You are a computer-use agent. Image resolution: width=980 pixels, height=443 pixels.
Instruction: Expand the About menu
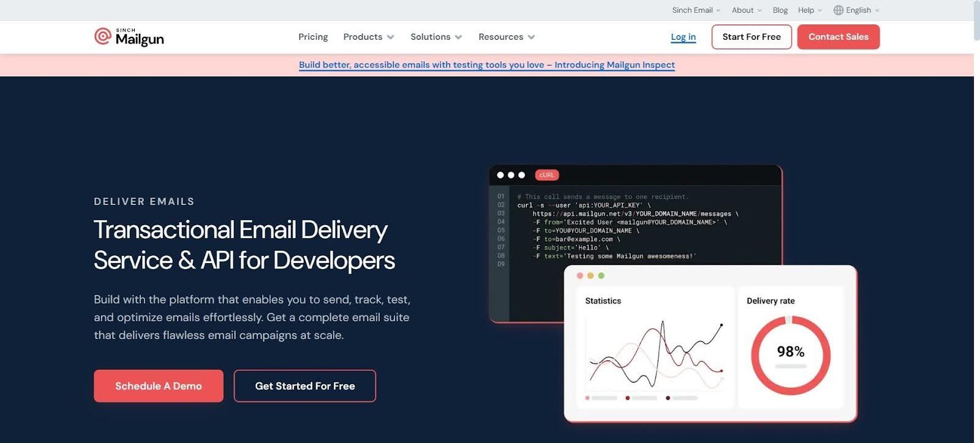(747, 10)
